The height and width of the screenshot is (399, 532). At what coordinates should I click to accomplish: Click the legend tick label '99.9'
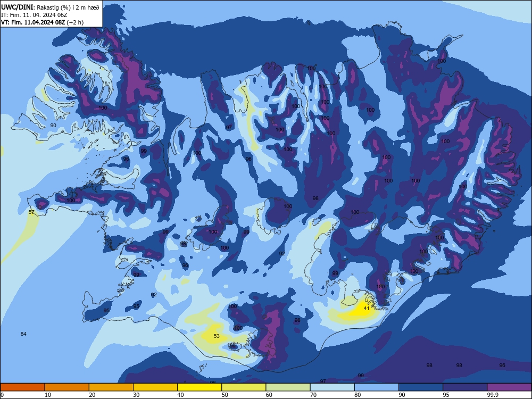[492, 395]
